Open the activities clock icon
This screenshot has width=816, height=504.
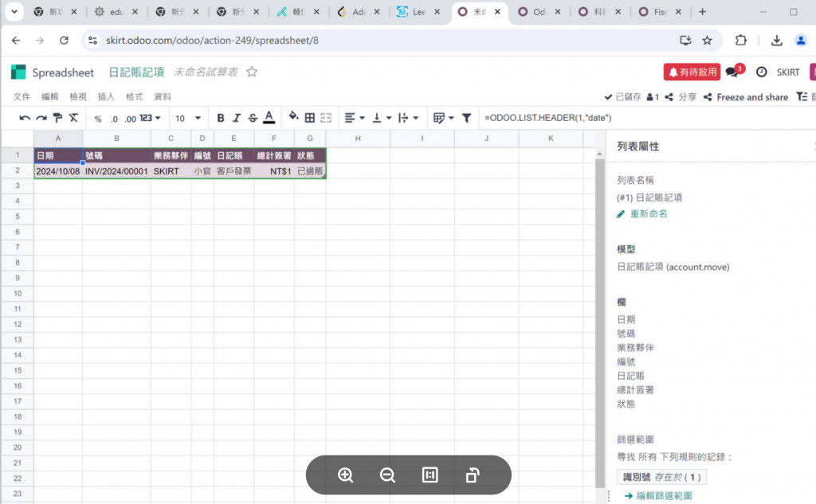pos(761,72)
